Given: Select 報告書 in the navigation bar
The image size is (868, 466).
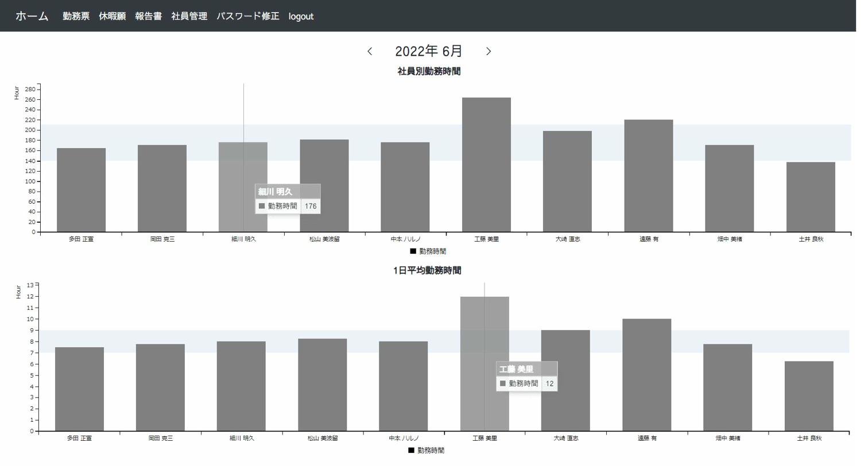Looking at the screenshot, I should click(148, 16).
